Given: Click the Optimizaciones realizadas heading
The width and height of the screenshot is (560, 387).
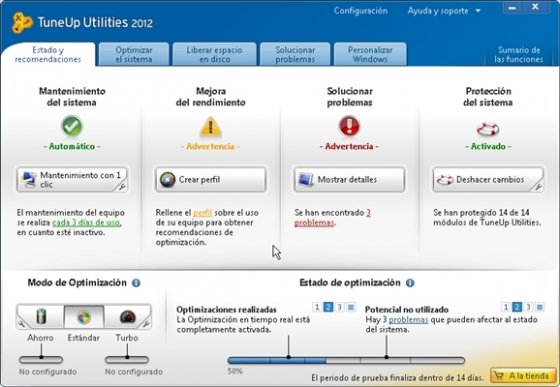Looking at the screenshot, I should (x=226, y=309).
